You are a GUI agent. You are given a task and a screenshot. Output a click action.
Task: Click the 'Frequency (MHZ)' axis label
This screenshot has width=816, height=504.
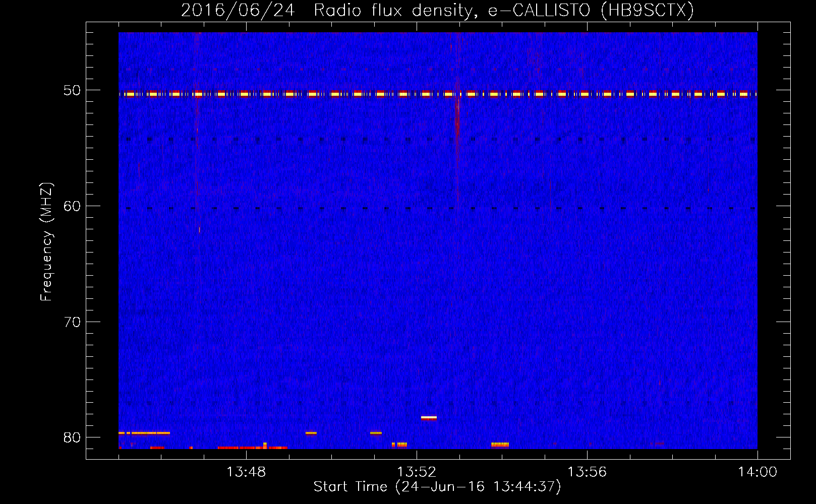coord(46,242)
